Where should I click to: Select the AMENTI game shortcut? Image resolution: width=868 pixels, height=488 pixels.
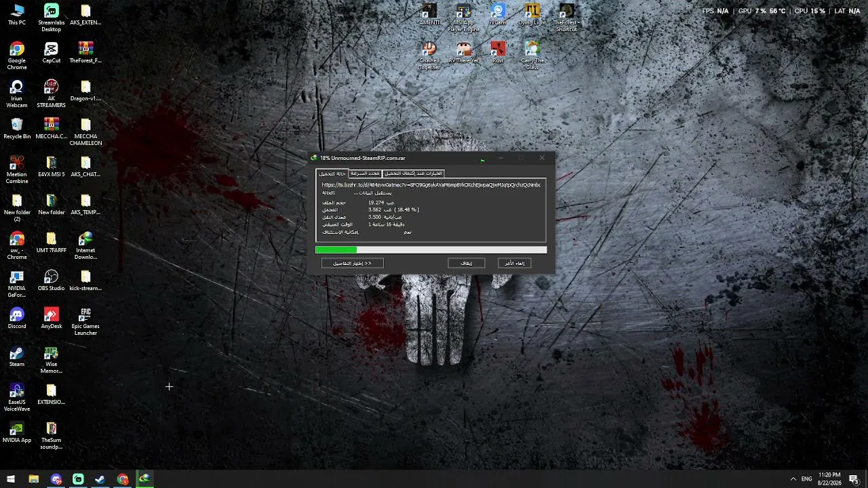point(429,15)
